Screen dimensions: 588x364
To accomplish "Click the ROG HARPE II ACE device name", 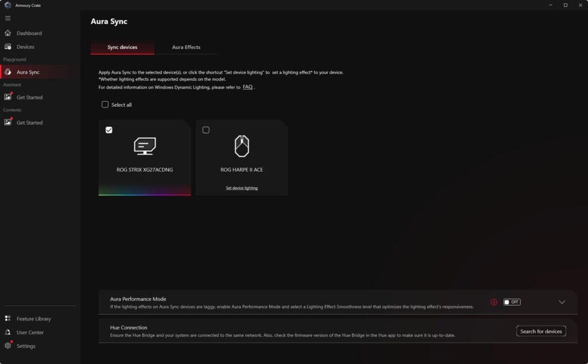I will [x=242, y=170].
